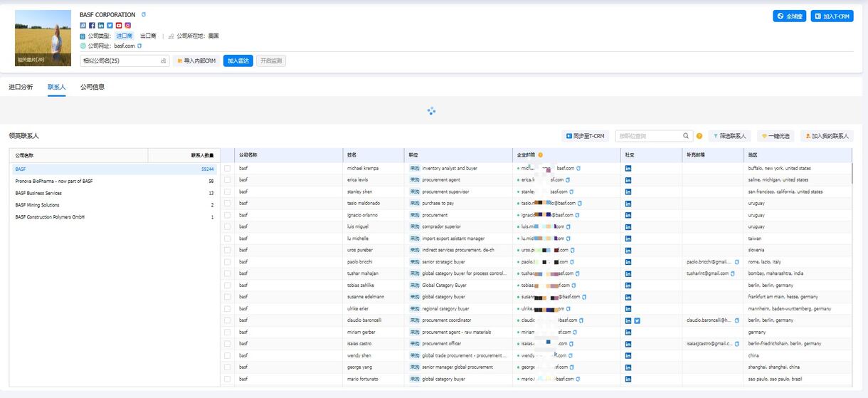
Task: Click the orange help icon beside search box
Action: click(x=699, y=136)
